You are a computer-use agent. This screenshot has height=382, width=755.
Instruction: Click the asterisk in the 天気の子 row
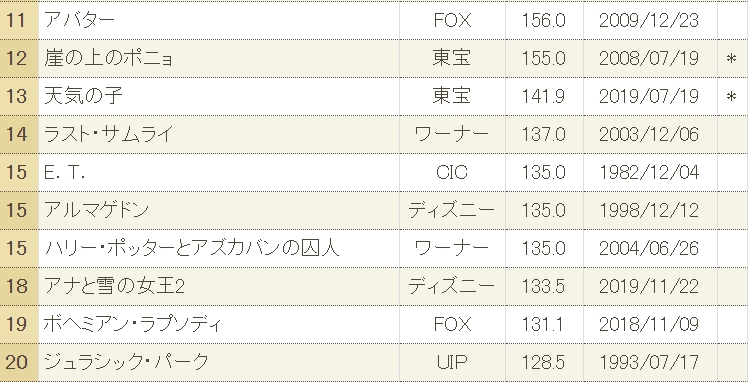click(x=731, y=97)
